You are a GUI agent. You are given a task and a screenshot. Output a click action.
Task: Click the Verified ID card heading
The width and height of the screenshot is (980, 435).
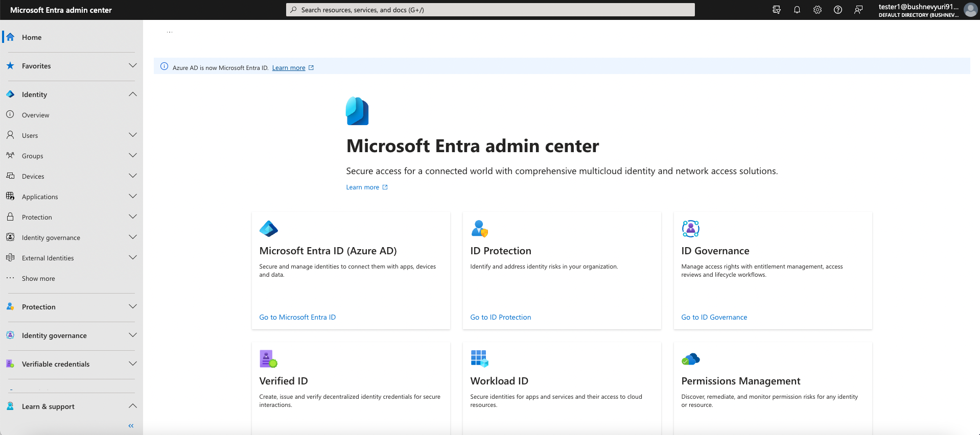(284, 381)
